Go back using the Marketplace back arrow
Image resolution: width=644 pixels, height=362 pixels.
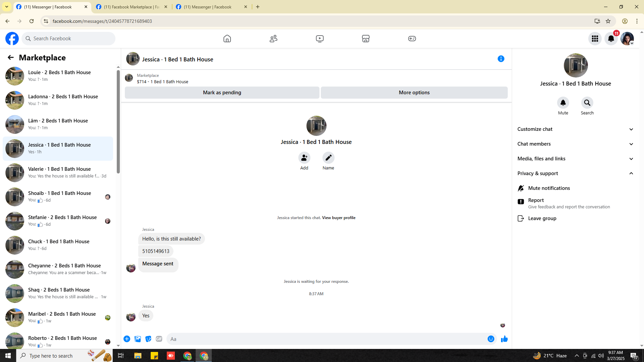click(11, 58)
